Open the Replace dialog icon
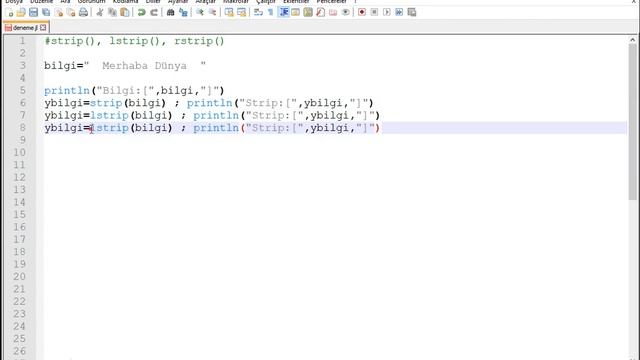Viewport: 640px width, 360px height. click(x=183, y=12)
